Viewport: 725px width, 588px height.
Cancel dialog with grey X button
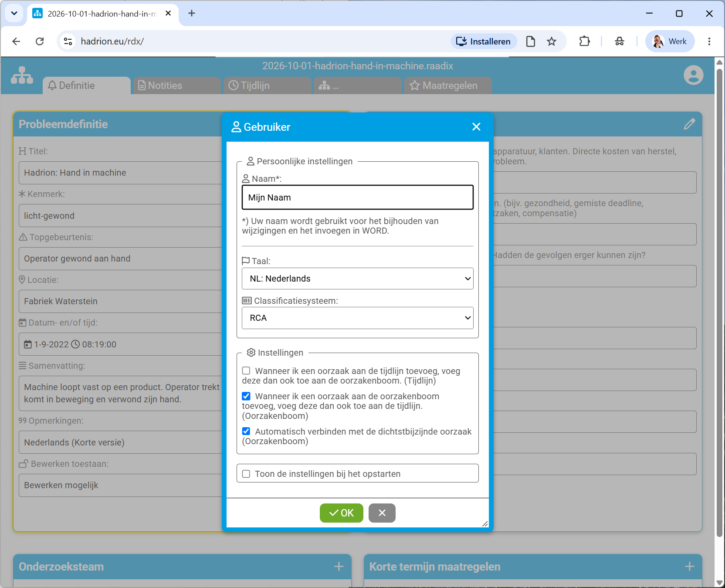[x=382, y=513]
